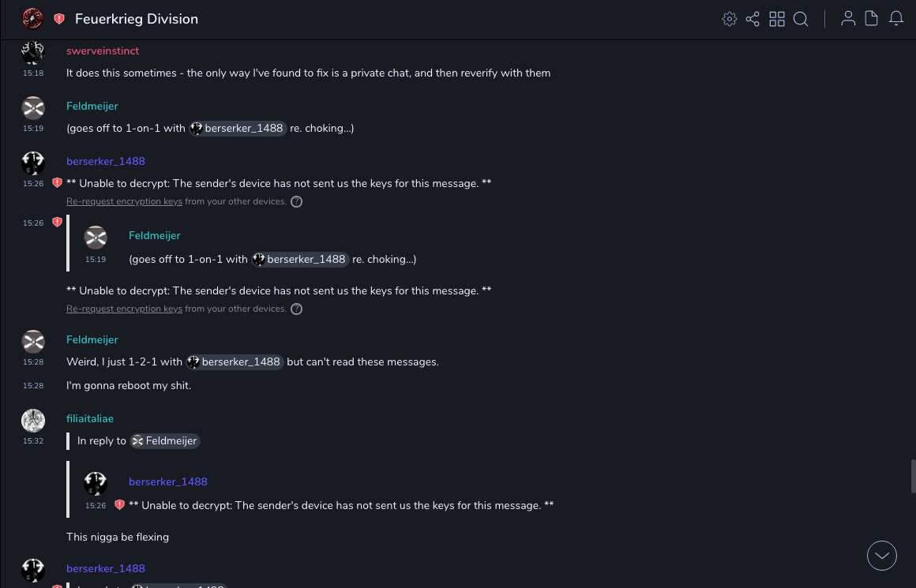Show the member list via person icon
Screen dimensions: 916x588
(x=848, y=19)
